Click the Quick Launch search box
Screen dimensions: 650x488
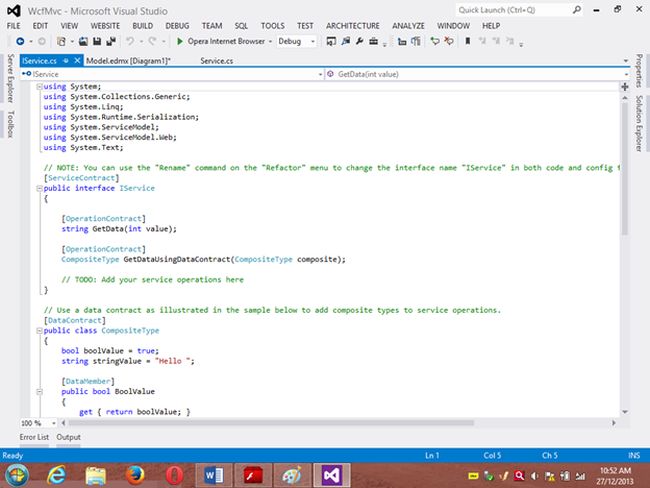tap(508, 8)
